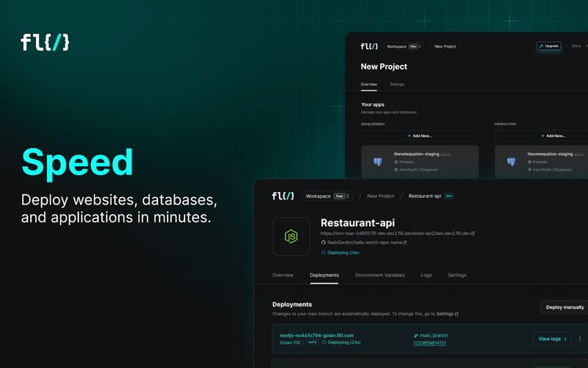Open Workspace dropdown in the Restaurant-api window
Viewport: 588px width, 368px height.
pos(327,196)
